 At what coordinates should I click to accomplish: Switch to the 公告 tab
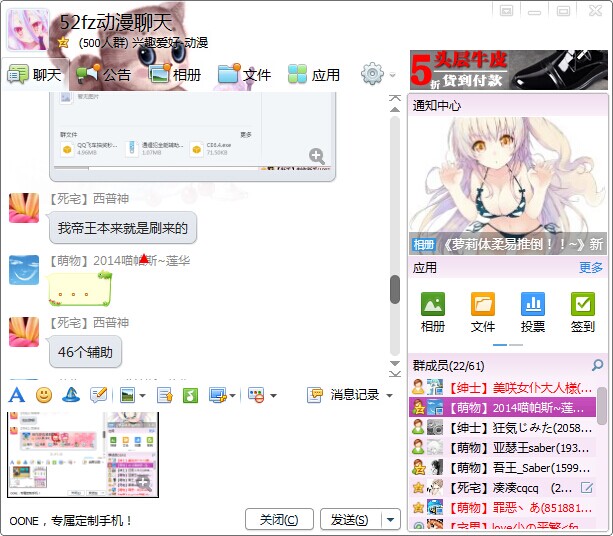(x=104, y=74)
